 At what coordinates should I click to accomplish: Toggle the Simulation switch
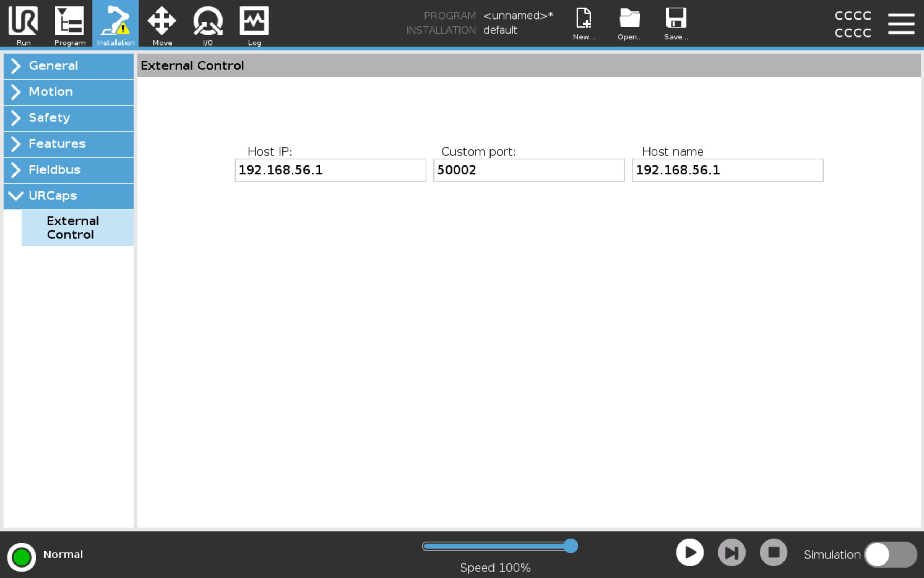tap(890, 554)
